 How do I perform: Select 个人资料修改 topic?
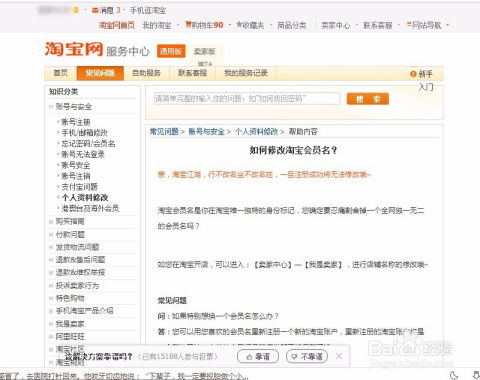point(85,198)
